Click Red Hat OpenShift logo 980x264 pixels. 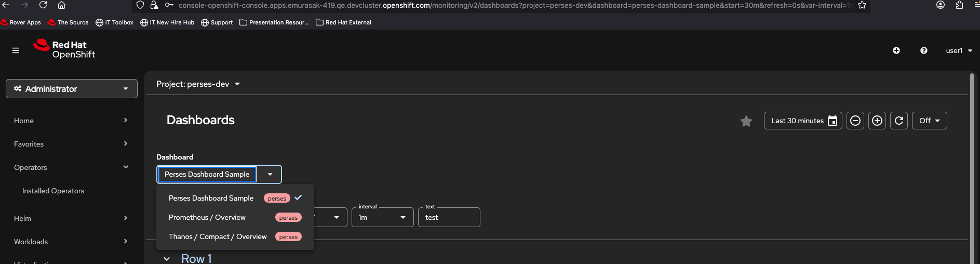64,49
